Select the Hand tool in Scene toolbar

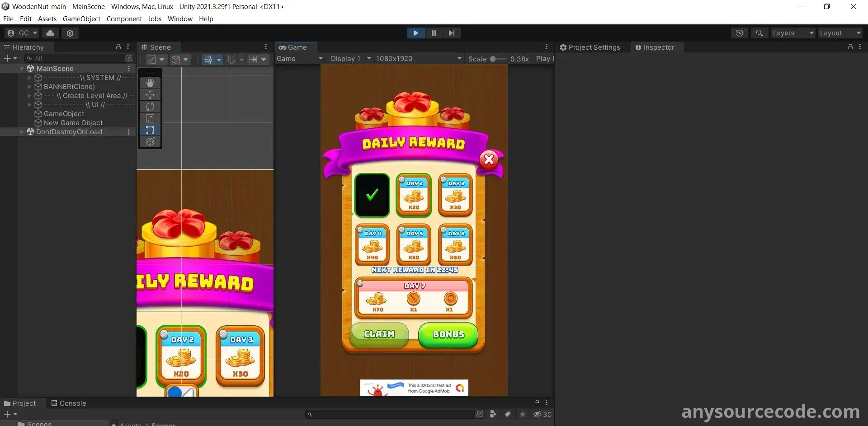pos(150,83)
